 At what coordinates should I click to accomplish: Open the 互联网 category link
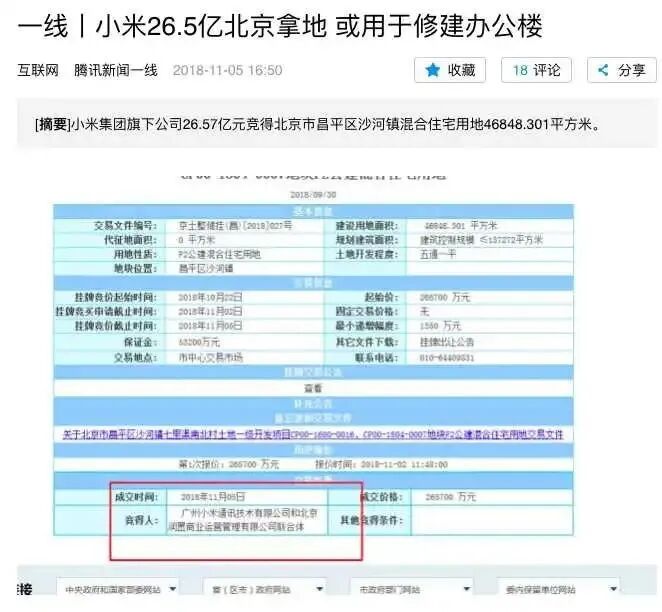(x=38, y=70)
